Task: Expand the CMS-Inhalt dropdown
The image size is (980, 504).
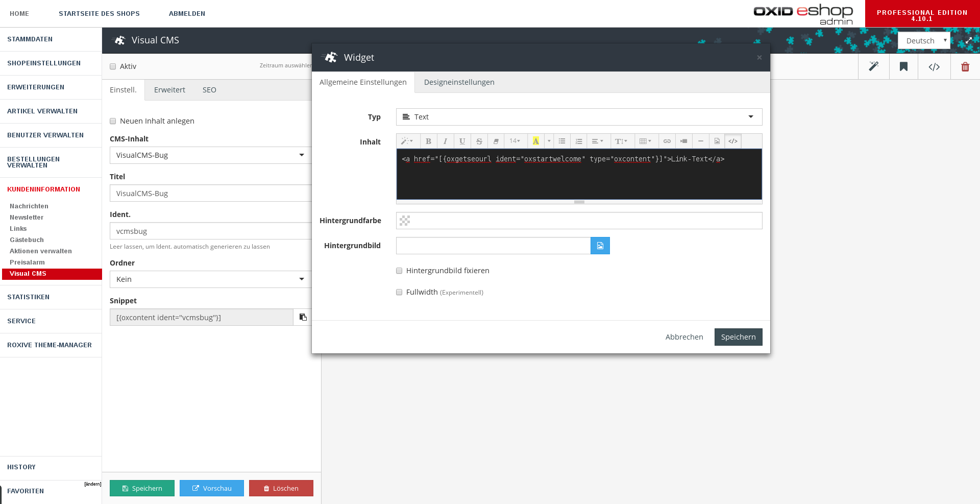Action: [210, 155]
